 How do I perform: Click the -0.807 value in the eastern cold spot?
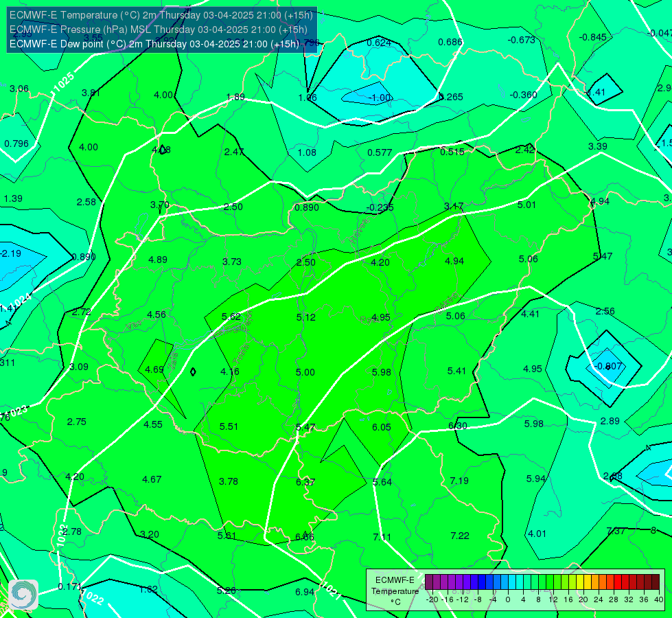tap(607, 366)
